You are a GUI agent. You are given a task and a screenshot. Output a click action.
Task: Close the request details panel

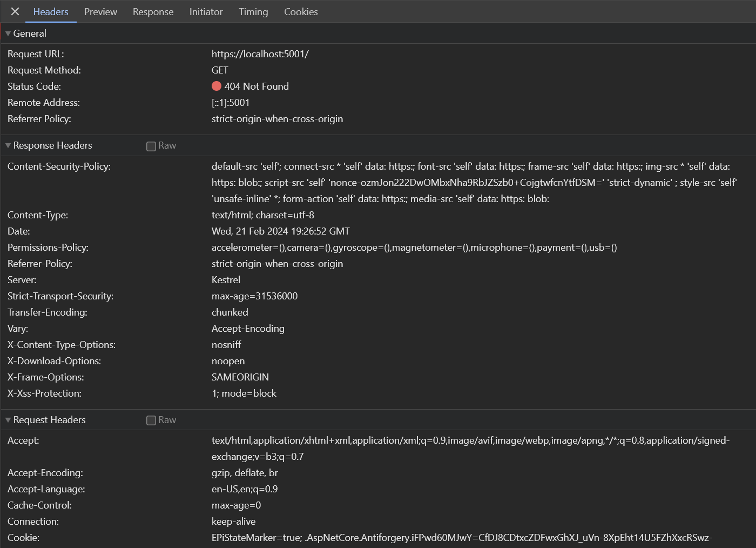point(15,11)
